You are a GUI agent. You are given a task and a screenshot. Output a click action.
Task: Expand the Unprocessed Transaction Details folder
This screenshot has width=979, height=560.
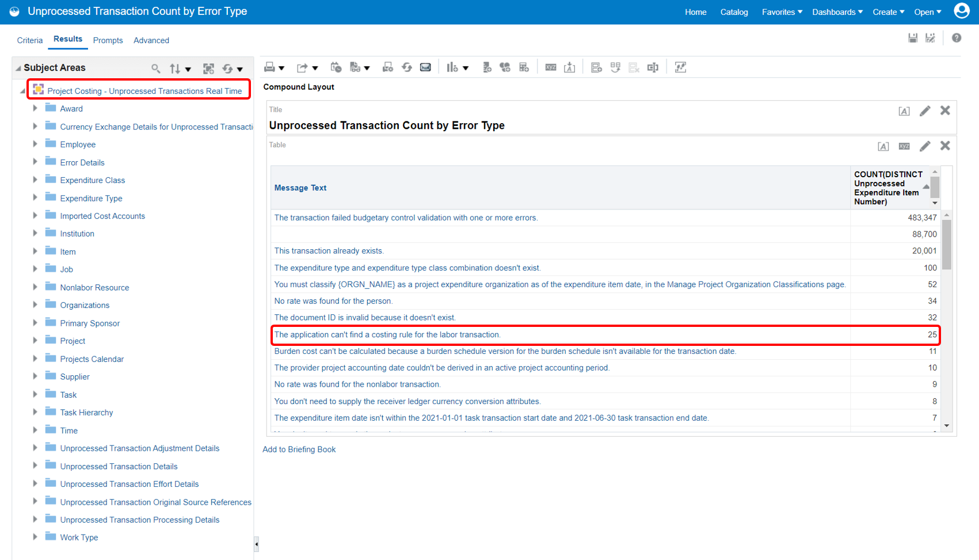[x=35, y=466]
